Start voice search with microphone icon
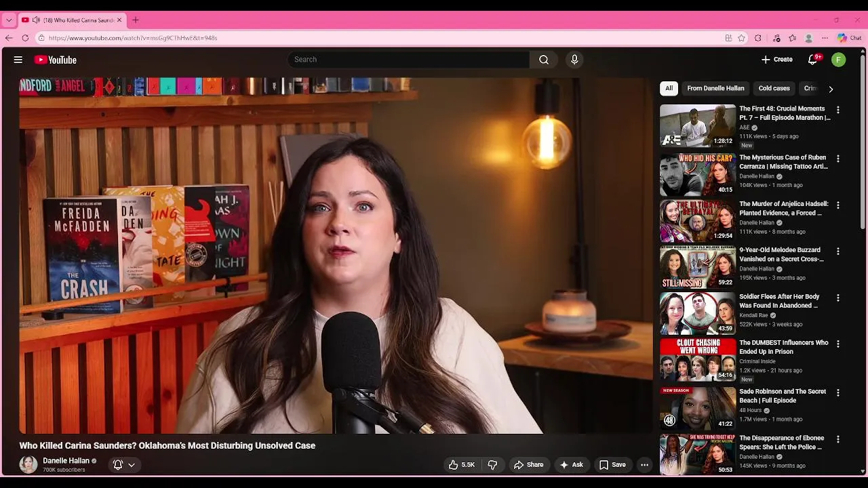Viewport: 868px width, 488px height. [x=574, y=60]
